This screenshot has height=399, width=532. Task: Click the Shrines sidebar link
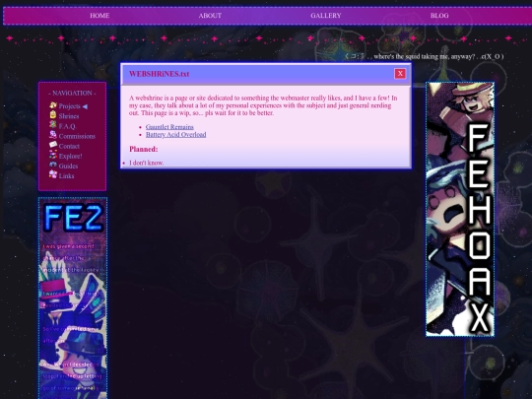[69, 116]
